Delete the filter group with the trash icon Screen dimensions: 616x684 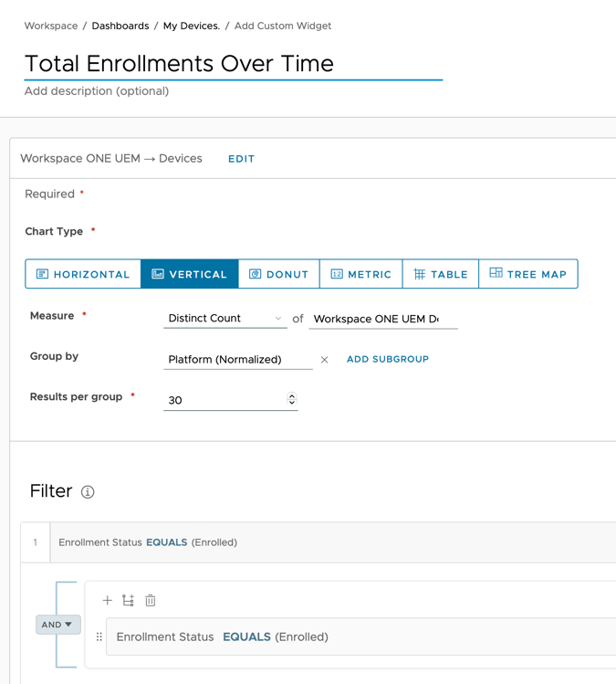pos(151,600)
